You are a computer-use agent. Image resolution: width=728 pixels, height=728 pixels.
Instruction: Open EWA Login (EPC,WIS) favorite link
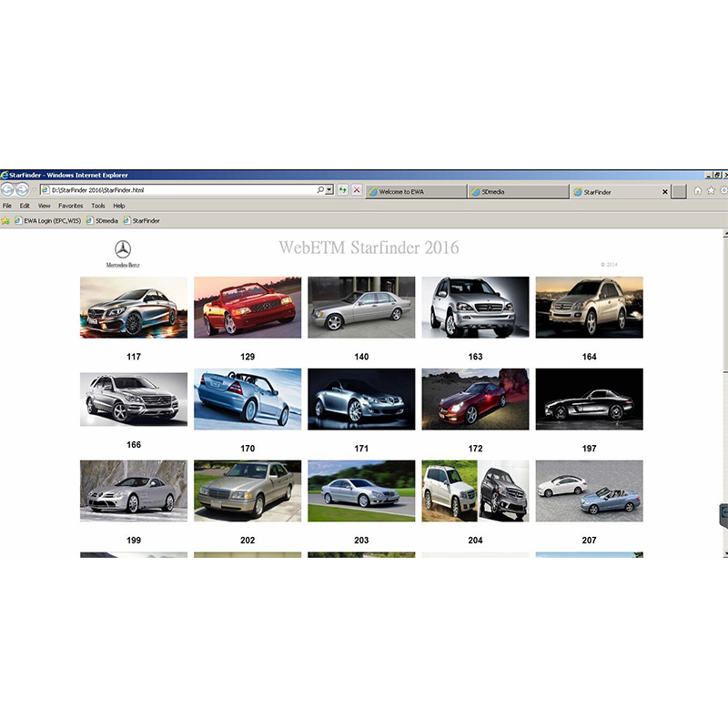[x=48, y=221]
